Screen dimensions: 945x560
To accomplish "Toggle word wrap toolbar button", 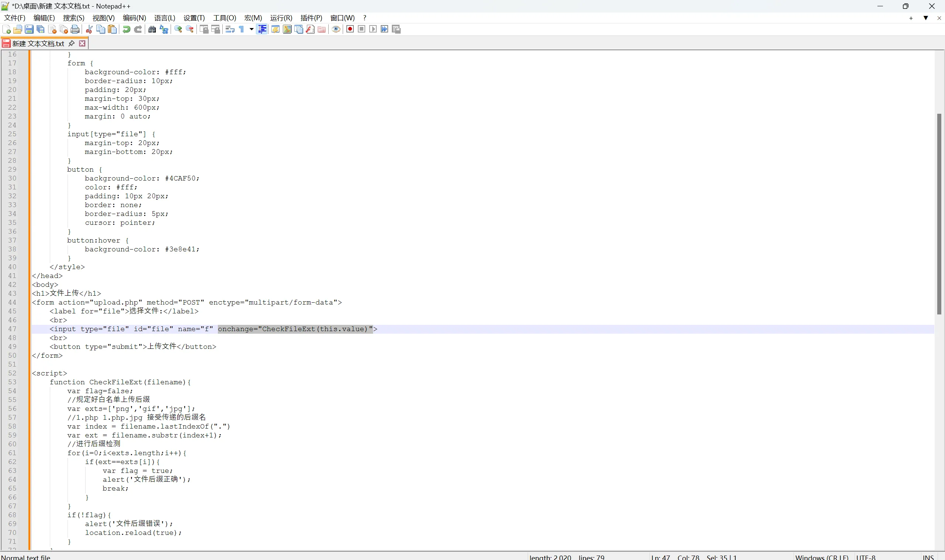I will [230, 30].
